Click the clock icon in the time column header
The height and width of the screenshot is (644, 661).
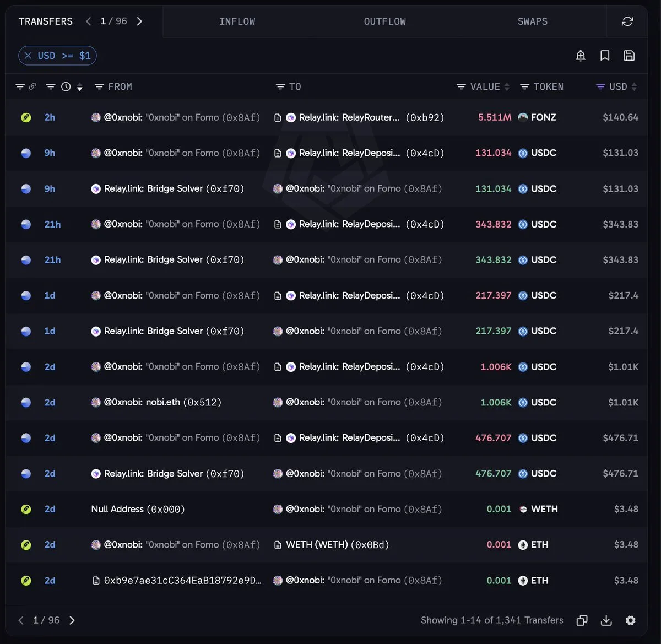[x=66, y=86]
